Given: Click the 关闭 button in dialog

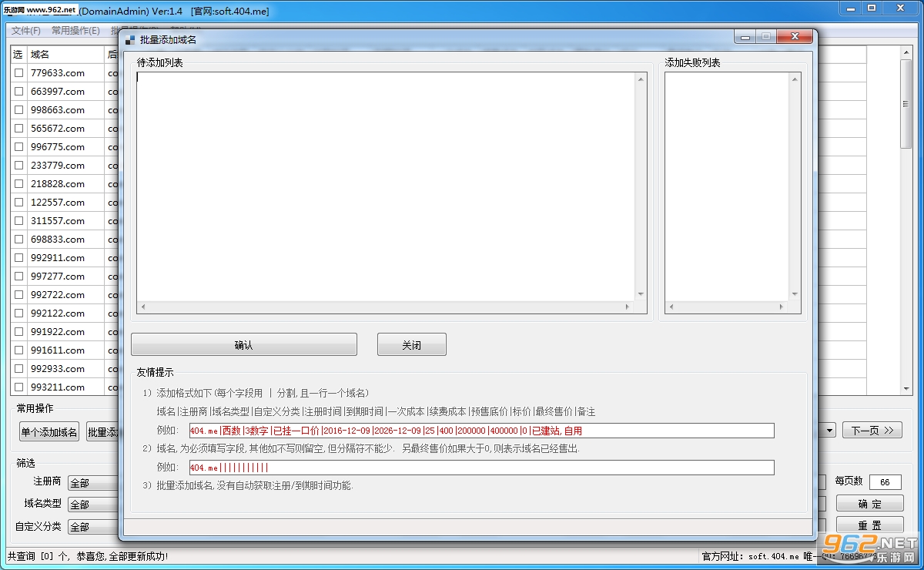Looking at the screenshot, I should [x=412, y=345].
